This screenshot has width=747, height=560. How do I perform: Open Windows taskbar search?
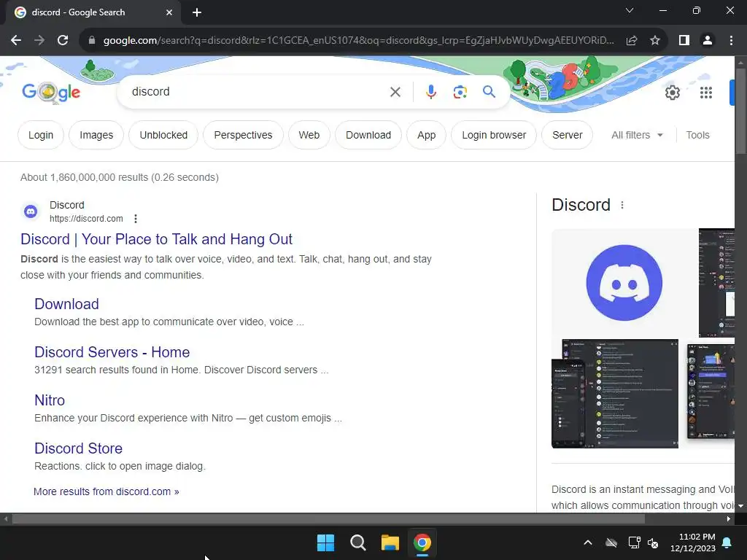[357, 542]
